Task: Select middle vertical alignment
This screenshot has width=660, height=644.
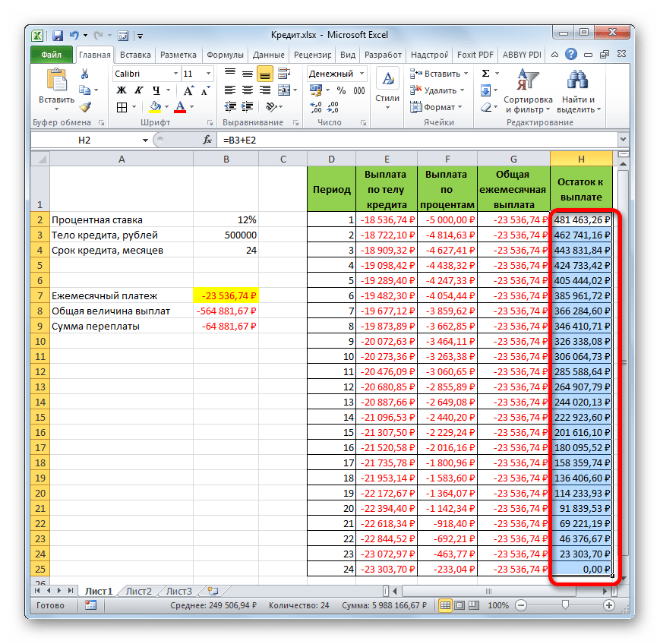Action: (x=248, y=74)
